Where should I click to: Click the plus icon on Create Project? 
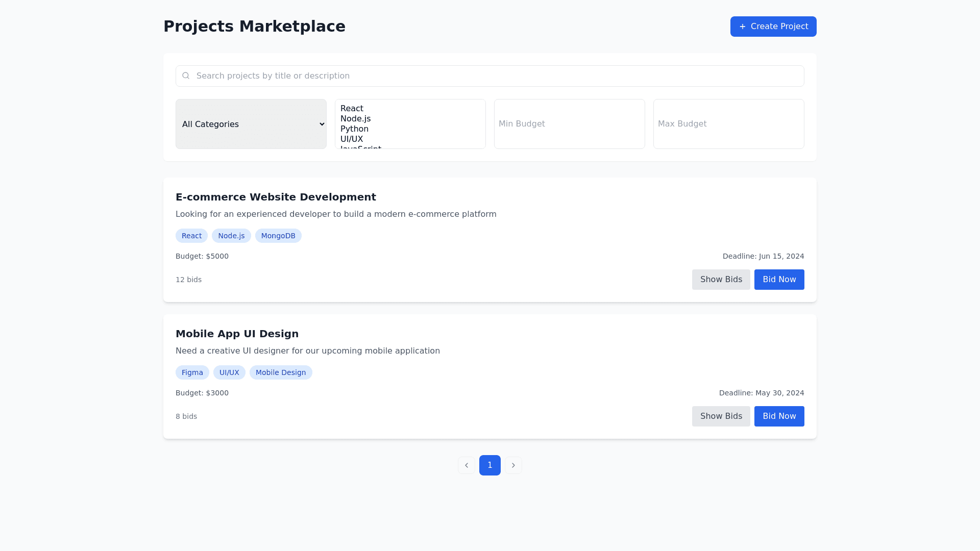pos(743,27)
